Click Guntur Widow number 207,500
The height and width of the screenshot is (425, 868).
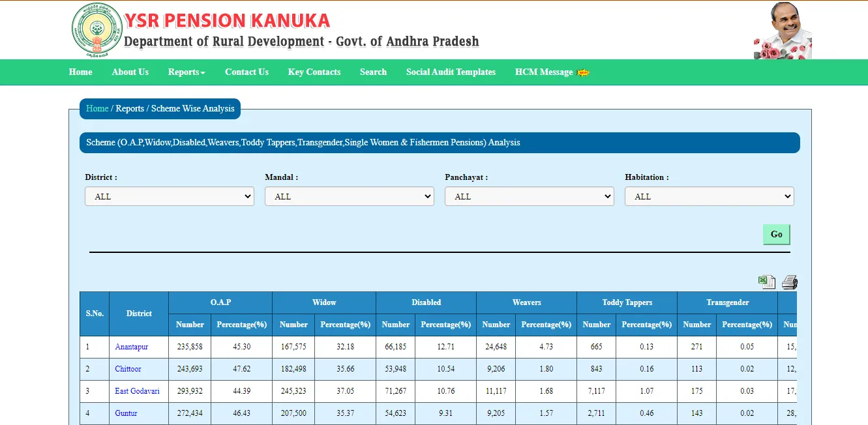293,413
